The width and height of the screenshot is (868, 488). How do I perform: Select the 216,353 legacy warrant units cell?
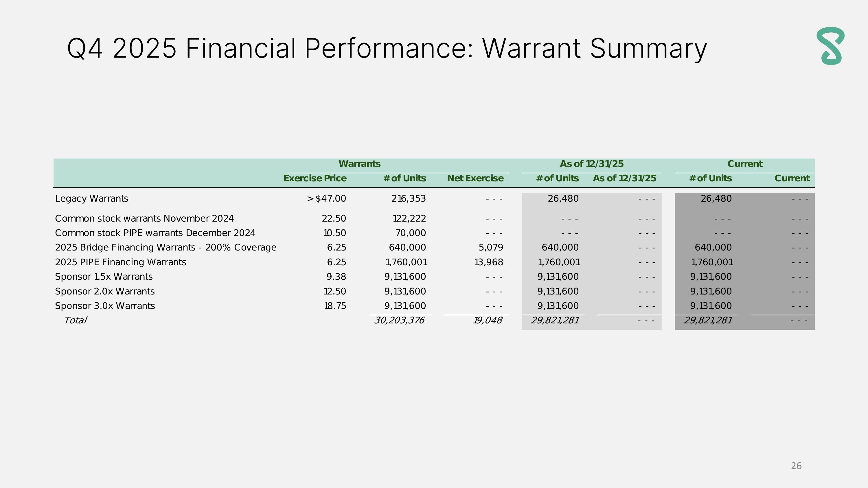[408, 199]
